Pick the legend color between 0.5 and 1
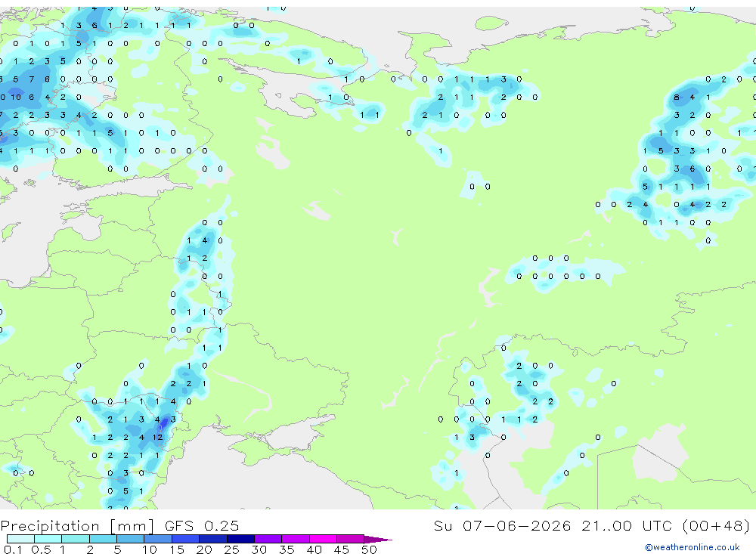 48,539
